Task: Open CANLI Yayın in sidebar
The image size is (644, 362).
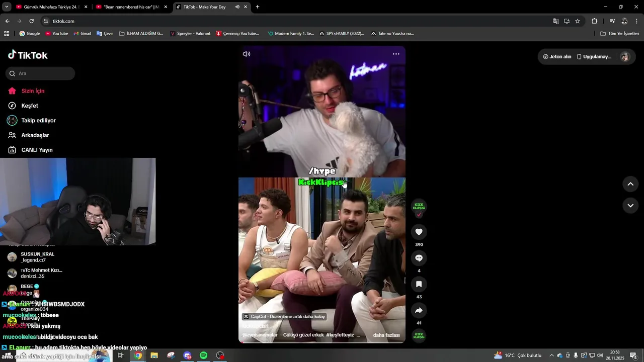Action: [x=37, y=150]
